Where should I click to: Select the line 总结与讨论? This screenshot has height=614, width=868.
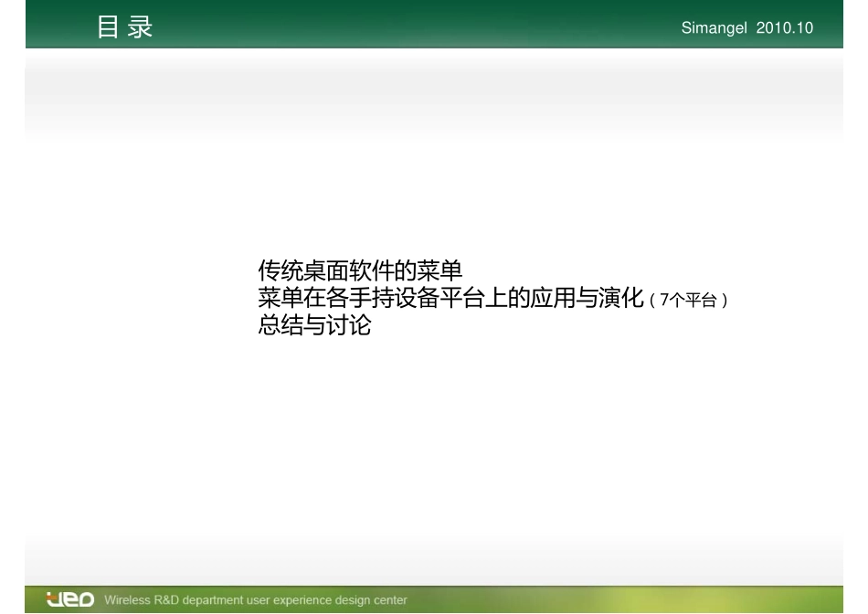click(314, 325)
